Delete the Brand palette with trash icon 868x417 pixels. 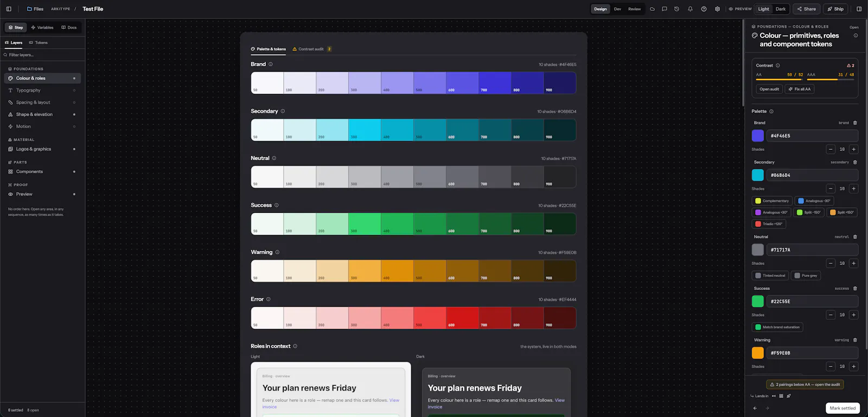point(855,123)
